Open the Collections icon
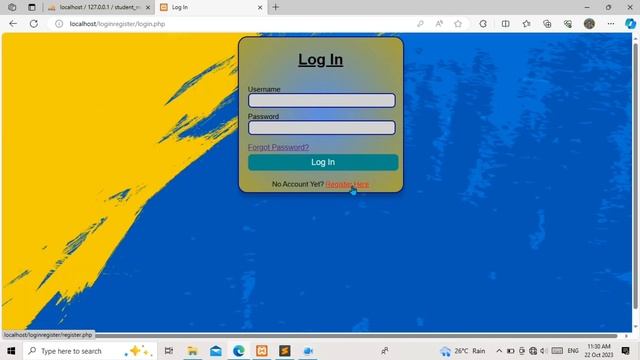 pyautogui.click(x=547, y=24)
